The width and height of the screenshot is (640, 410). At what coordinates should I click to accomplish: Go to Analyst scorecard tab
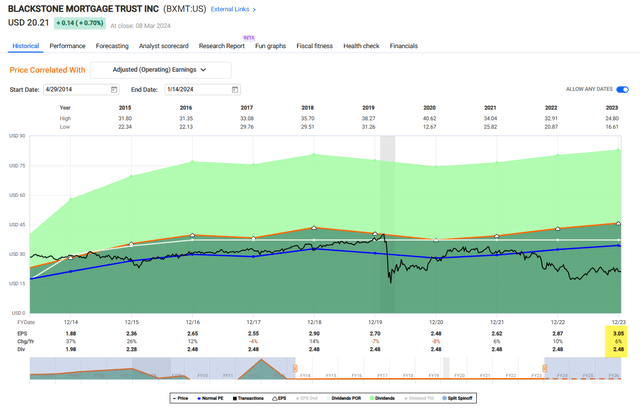(x=164, y=46)
